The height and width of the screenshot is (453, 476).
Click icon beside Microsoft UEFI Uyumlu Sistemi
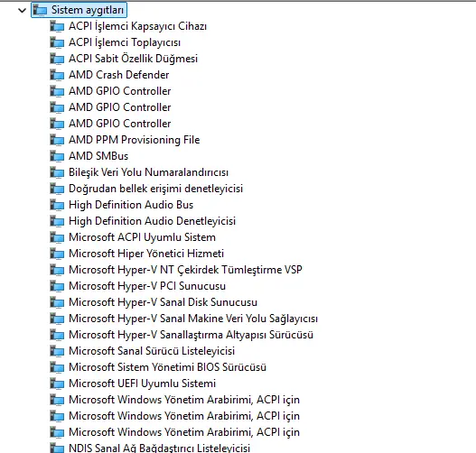point(57,384)
